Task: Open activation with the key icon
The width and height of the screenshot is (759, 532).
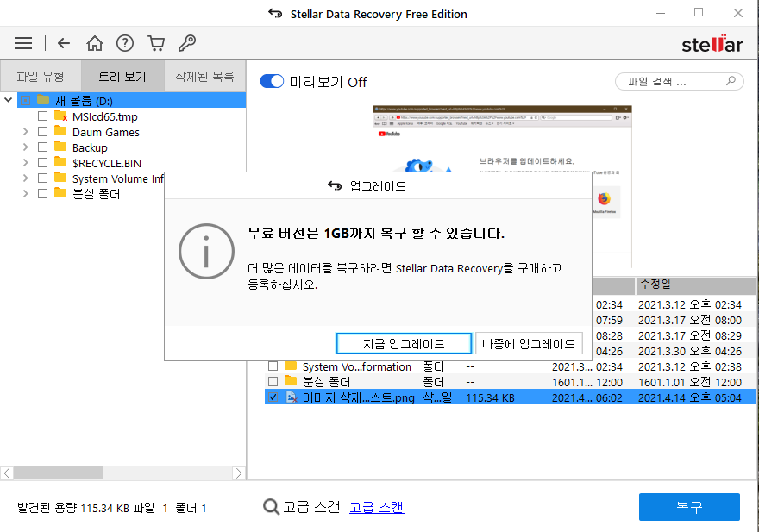Action: [187, 42]
